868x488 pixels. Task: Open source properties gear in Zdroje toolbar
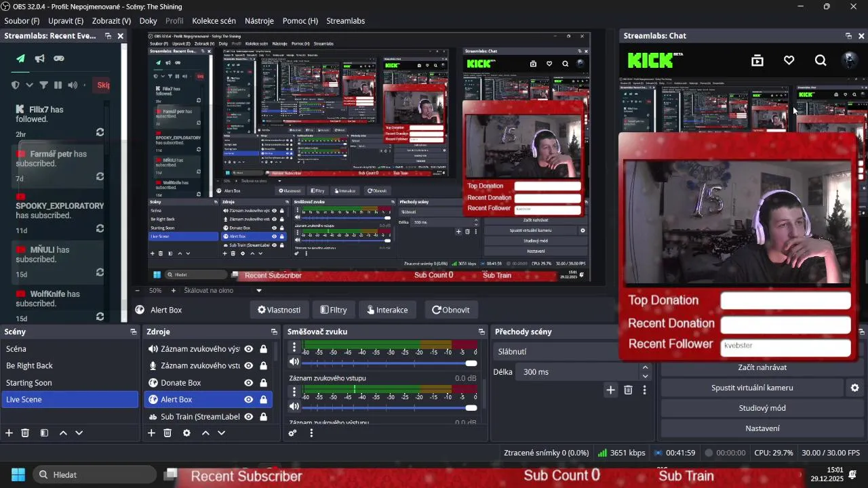coord(186,432)
